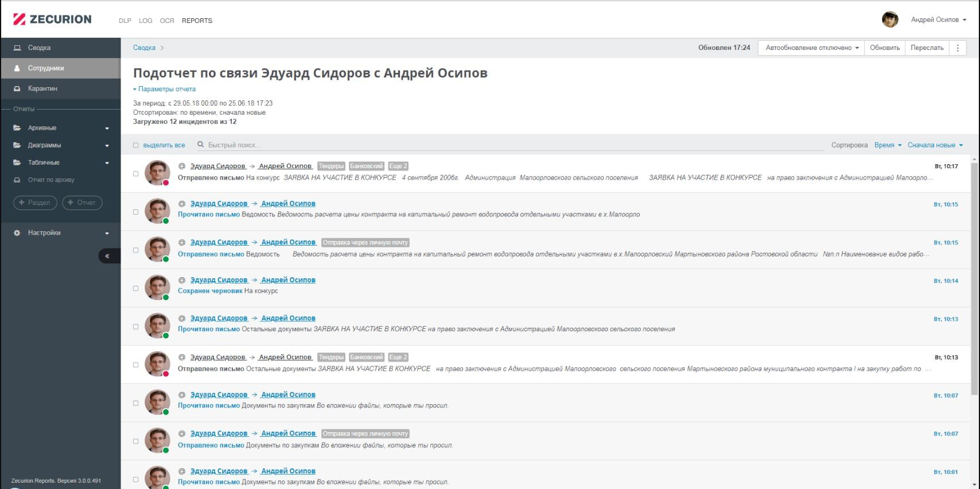
Task: Check the 10:15 Отправлено письмо Ведомость checkbox
Action: coord(136,250)
